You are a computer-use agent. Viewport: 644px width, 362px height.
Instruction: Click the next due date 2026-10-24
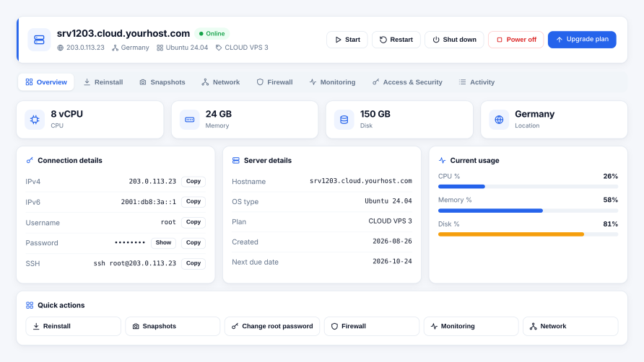(x=392, y=262)
